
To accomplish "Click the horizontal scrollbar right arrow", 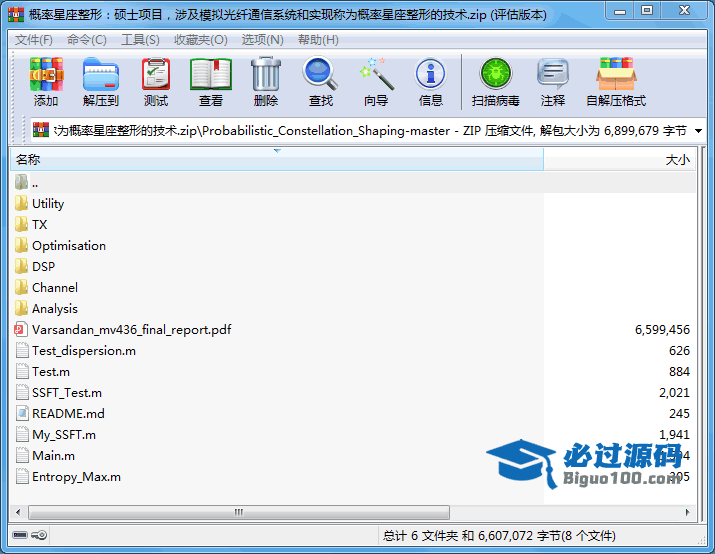I will coord(688,512).
